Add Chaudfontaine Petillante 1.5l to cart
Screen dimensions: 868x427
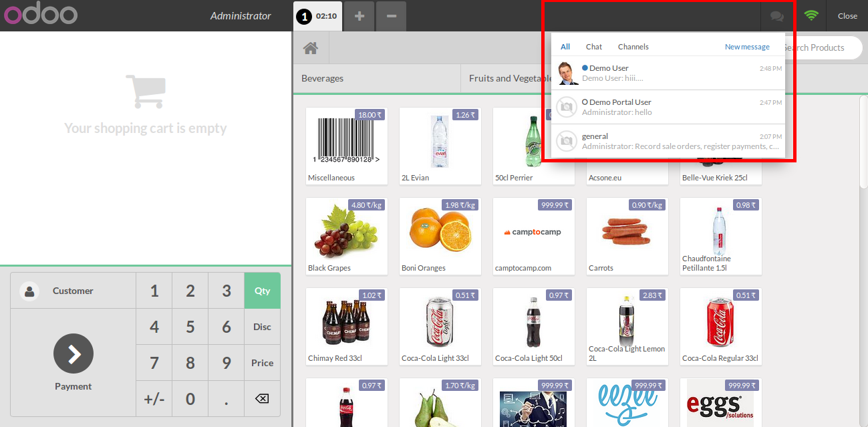pyautogui.click(x=720, y=236)
